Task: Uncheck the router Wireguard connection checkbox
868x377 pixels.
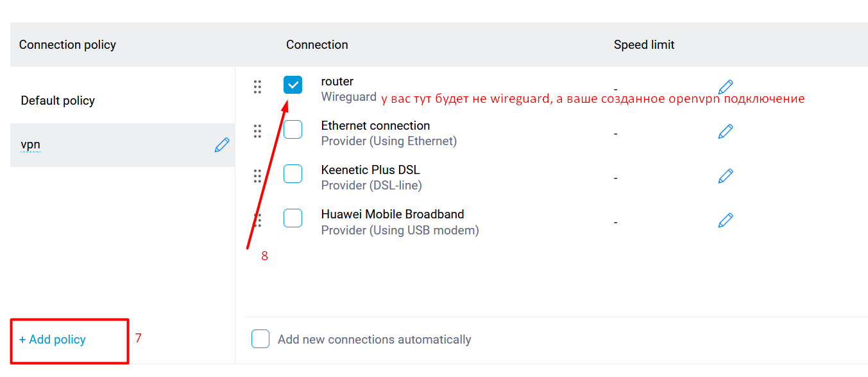Action: coord(293,85)
